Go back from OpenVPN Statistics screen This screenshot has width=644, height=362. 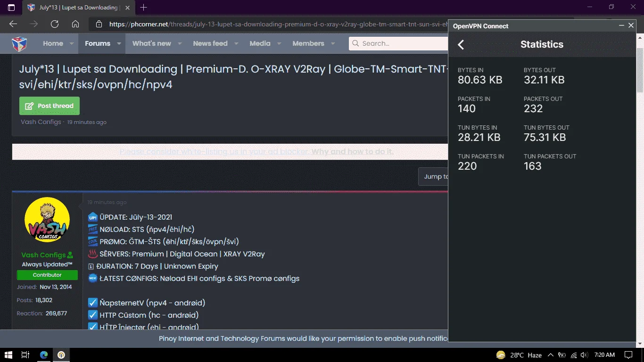(x=461, y=44)
